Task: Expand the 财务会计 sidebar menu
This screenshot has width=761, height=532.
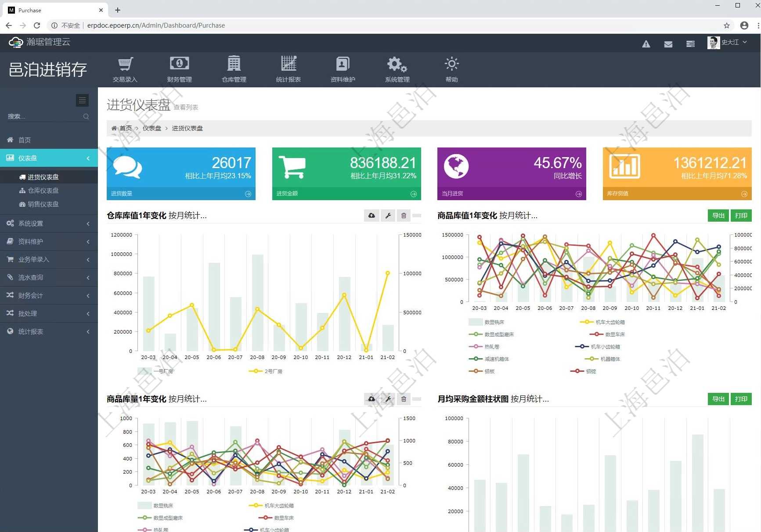Action: tap(48, 295)
